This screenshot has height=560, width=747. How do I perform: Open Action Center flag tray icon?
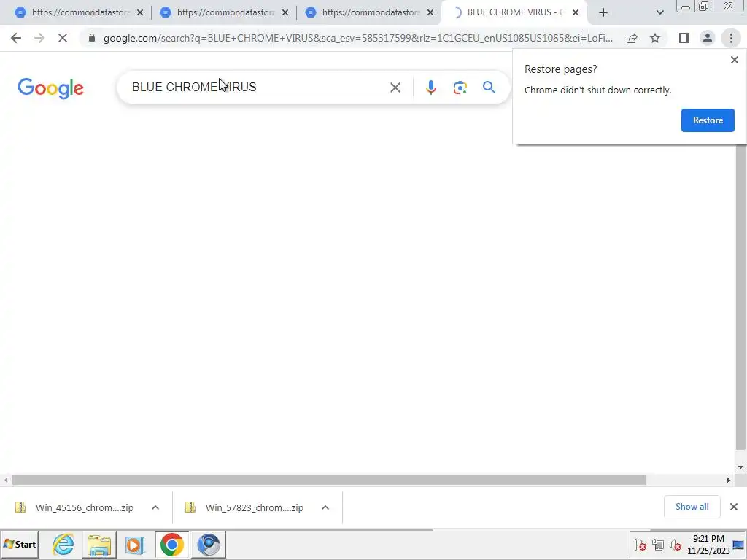click(x=640, y=544)
